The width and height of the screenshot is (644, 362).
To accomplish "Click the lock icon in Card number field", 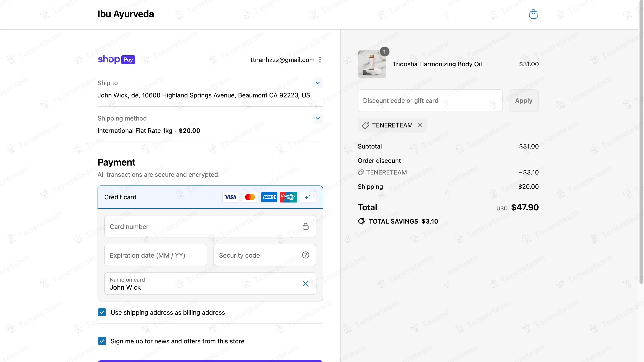I will click(x=305, y=226).
